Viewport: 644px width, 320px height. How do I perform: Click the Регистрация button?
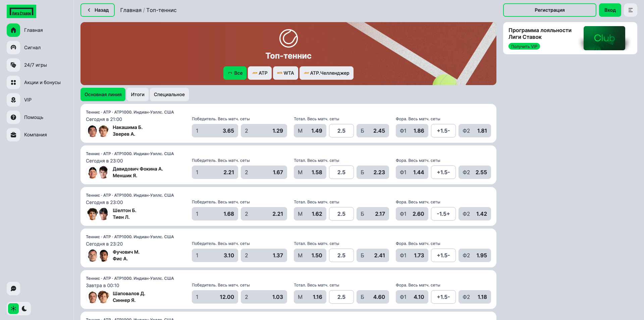tap(549, 10)
